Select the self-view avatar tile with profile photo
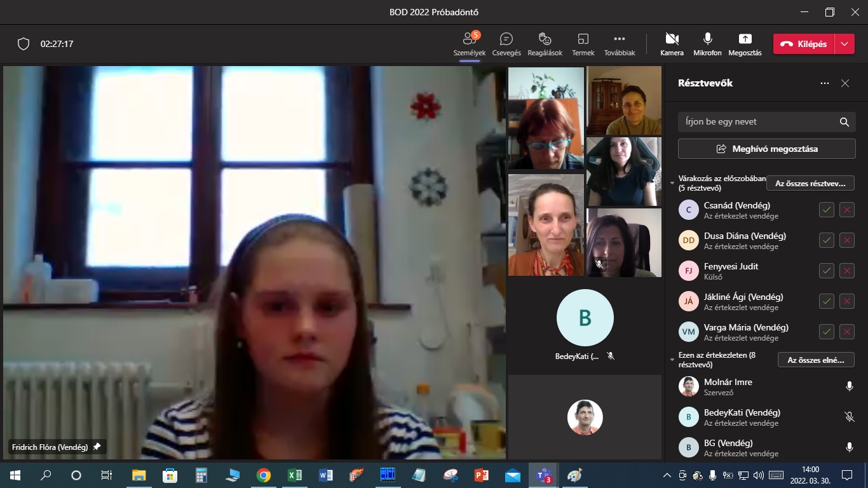Viewport: 868px width, 488px height. 585,417
